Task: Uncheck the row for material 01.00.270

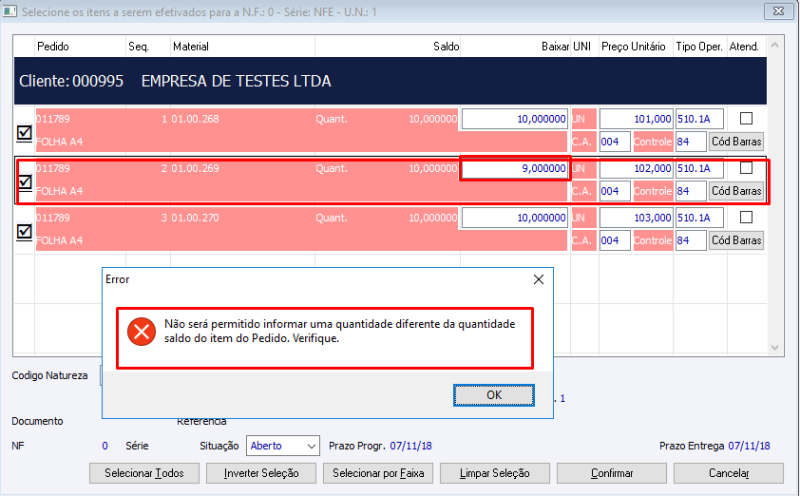Action: (x=24, y=232)
